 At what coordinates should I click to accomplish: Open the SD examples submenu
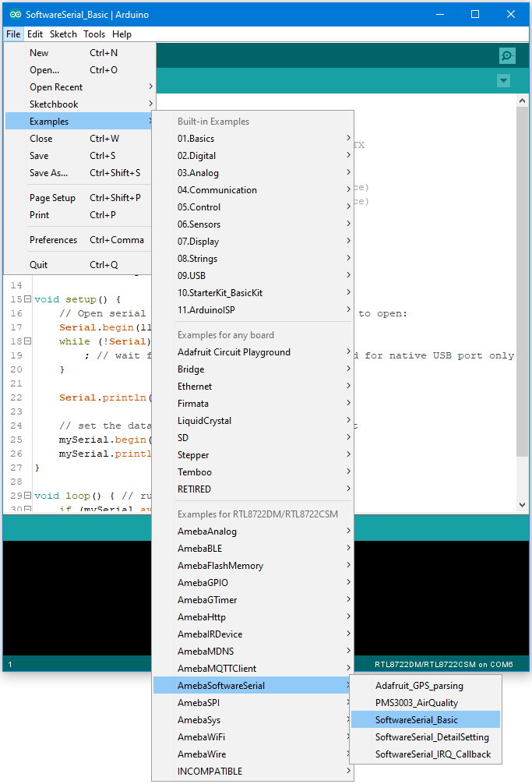253,437
